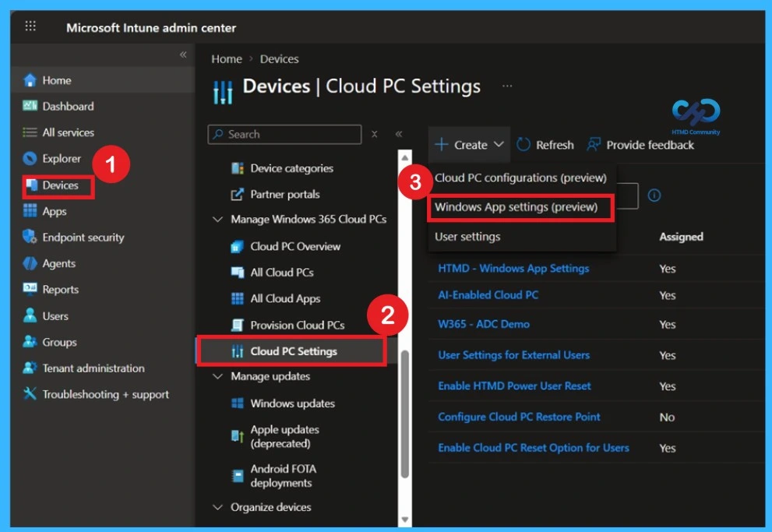Refresh the Cloud PC Settings list
Screen dimensions: 772x532
coord(545,144)
